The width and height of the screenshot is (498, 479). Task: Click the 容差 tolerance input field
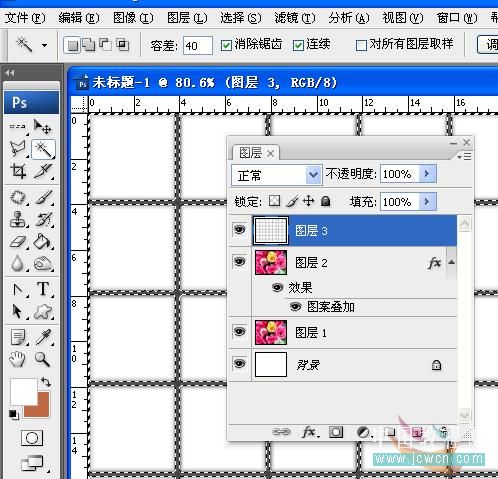(198, 45)
